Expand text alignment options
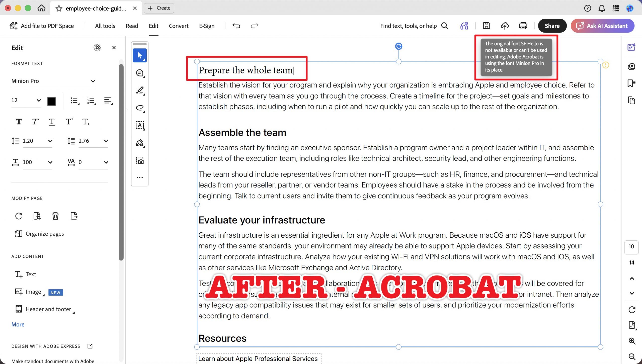 click(x=108, y=101)
